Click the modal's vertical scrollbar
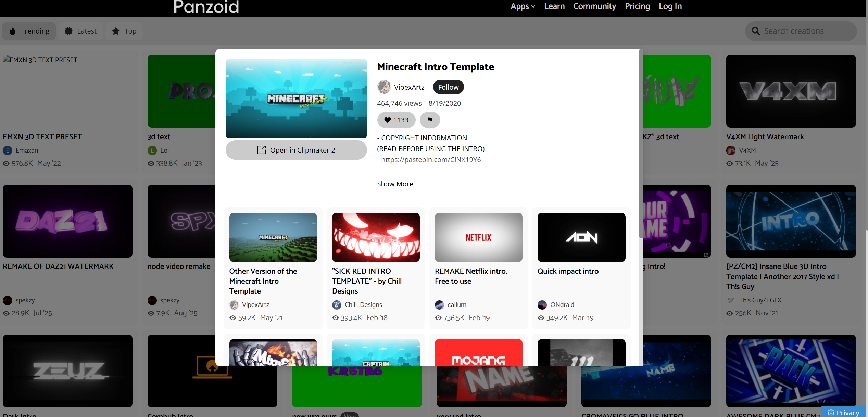Screen dimensions: 868x417 point(641,144)
